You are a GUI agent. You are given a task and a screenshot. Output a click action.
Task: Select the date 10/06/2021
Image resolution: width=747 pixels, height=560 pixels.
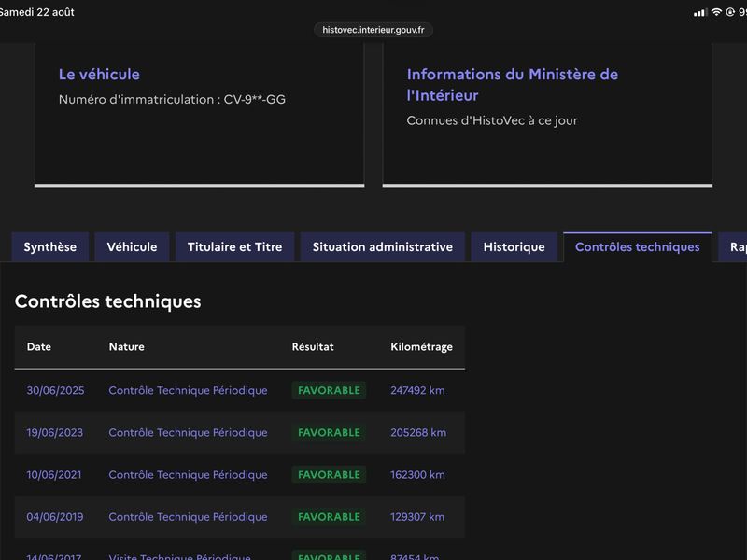[x=54, y=475]
